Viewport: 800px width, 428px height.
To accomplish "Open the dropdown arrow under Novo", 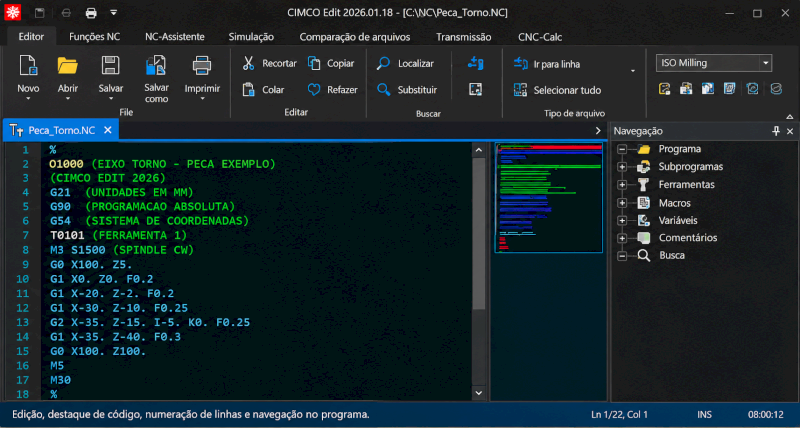I will point(28,99).
